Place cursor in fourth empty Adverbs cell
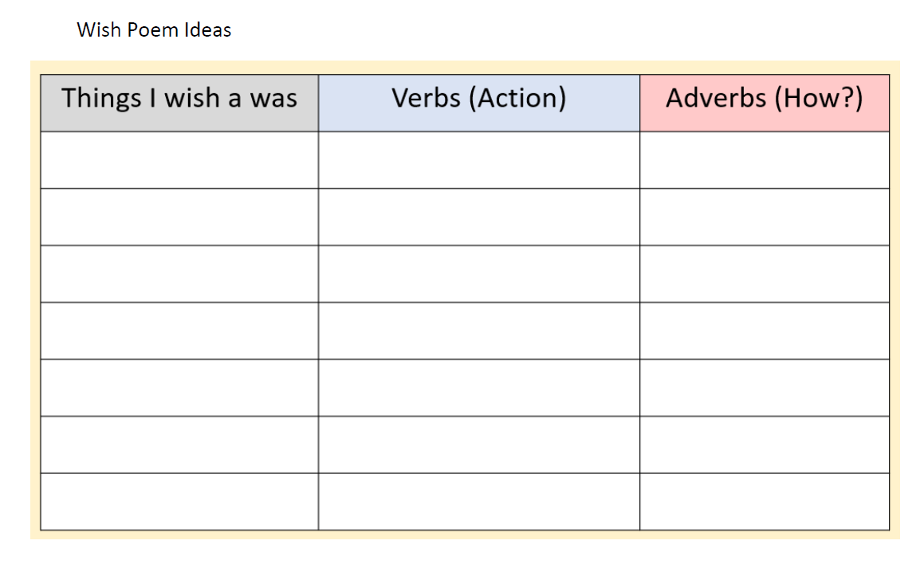Image resolution: width=924 pixels, height=564 pixels. coord(764,331)
